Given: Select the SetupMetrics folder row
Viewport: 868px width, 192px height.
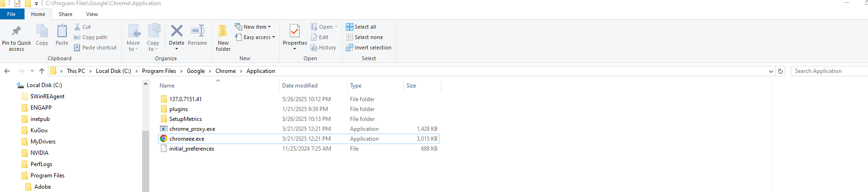Looking at the screenshot, I should [299, 119].
